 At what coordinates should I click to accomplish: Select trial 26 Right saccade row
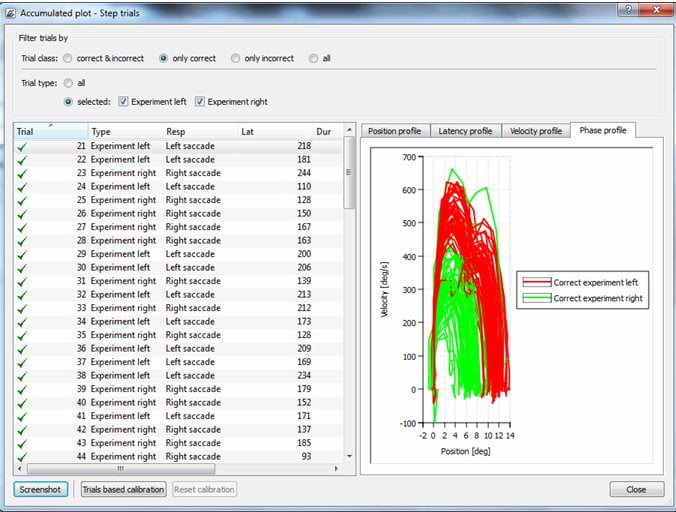[179, 214]
